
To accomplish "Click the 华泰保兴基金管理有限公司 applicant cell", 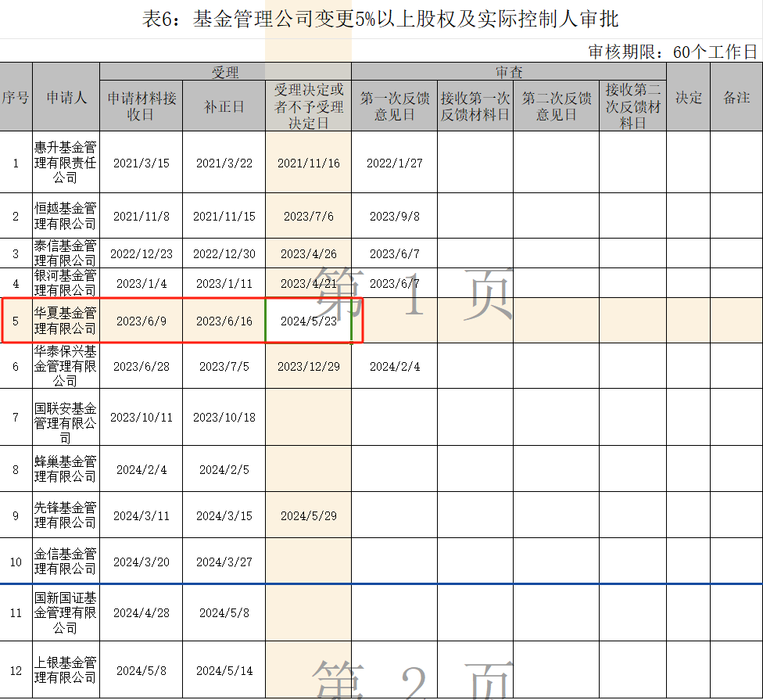I will tap(66, 366).
